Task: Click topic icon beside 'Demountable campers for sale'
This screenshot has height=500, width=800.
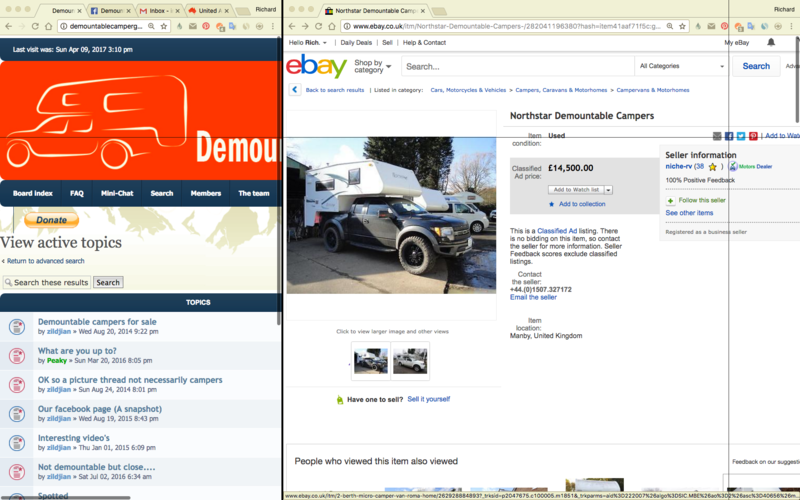Action: click(x=17, y=327)
